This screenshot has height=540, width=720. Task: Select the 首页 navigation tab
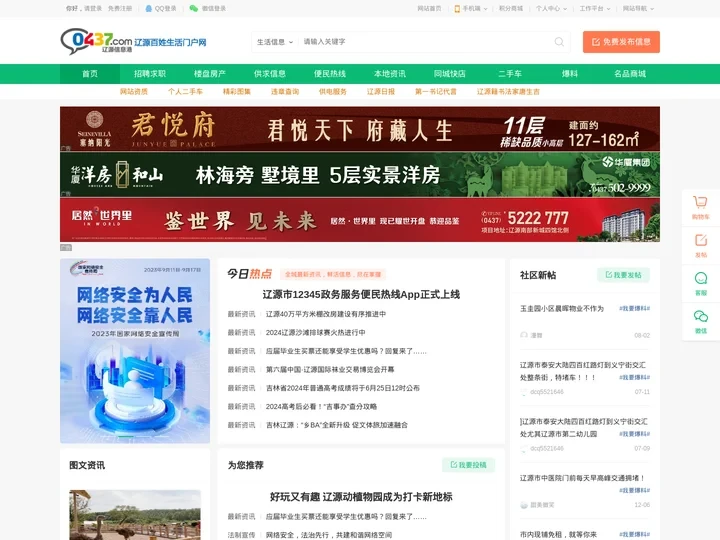click(90, 74)
